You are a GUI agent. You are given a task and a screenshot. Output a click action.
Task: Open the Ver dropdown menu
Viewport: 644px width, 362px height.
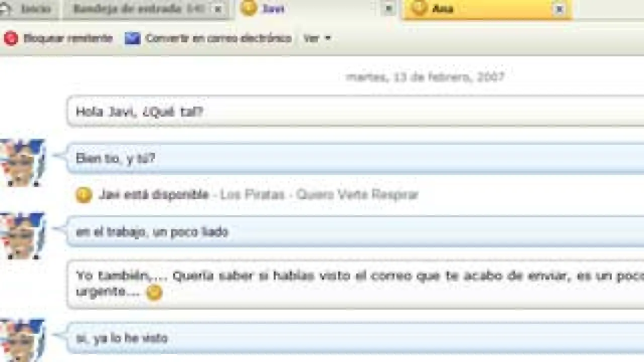(x=317, y=38)
